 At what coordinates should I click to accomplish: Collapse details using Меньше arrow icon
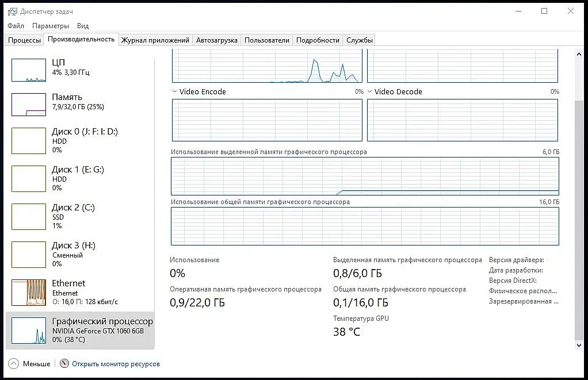[x=13, y=363]
